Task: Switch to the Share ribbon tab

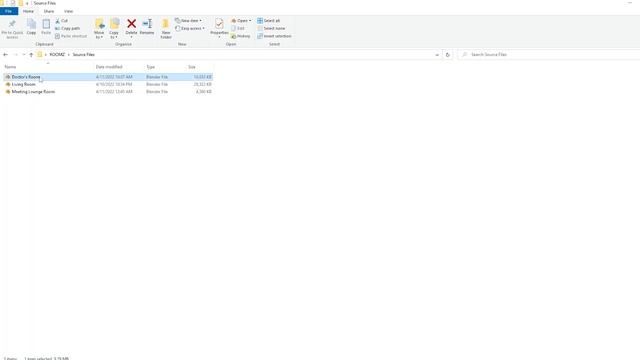Action: tap(49, 11)
